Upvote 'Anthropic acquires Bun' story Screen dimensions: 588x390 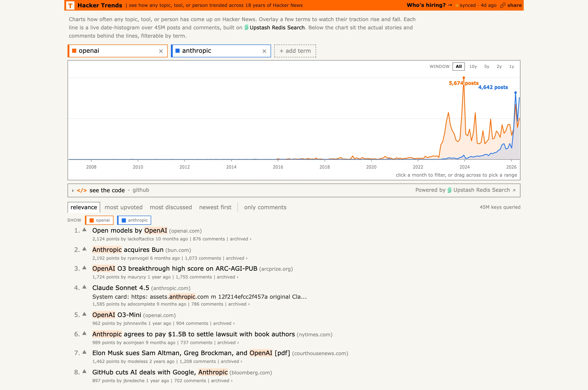point(85,249)
